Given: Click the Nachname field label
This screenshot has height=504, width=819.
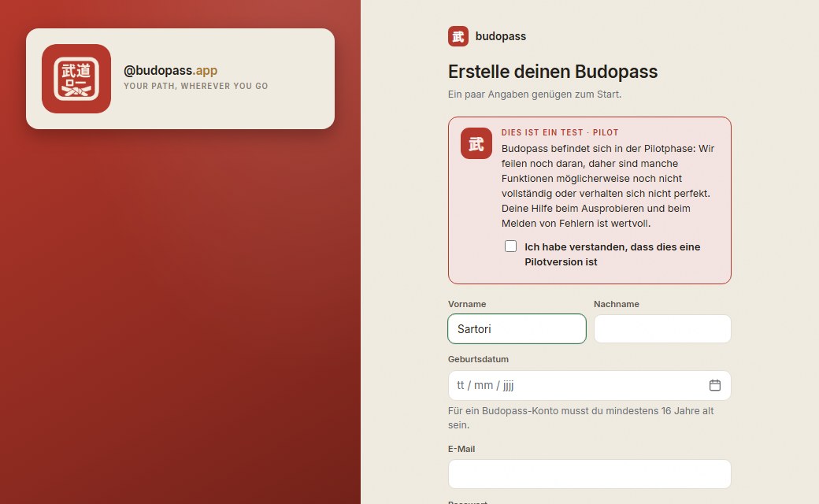Looking at the screenshot, I should 617,304.
